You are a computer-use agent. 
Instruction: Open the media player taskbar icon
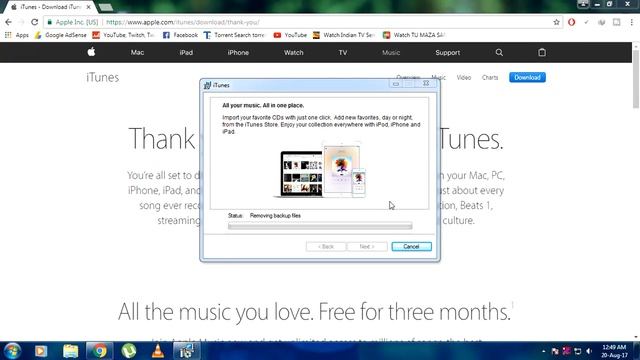point(41,351)
